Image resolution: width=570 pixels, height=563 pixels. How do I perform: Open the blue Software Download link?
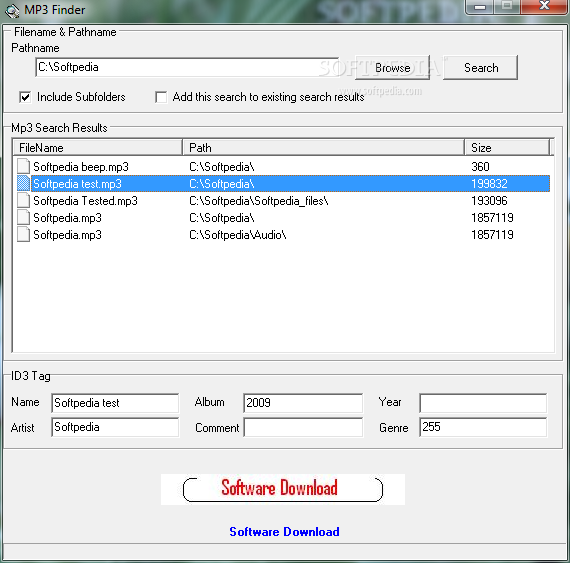[284, 532]
